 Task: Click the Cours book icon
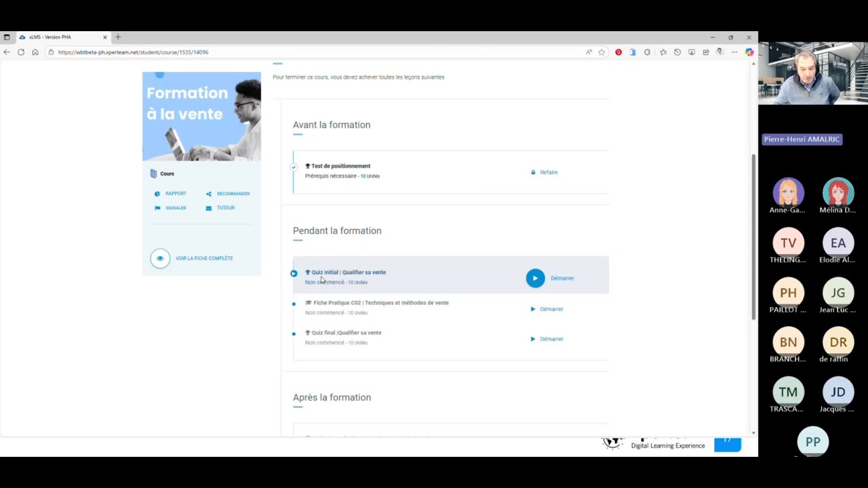[153, 174]
